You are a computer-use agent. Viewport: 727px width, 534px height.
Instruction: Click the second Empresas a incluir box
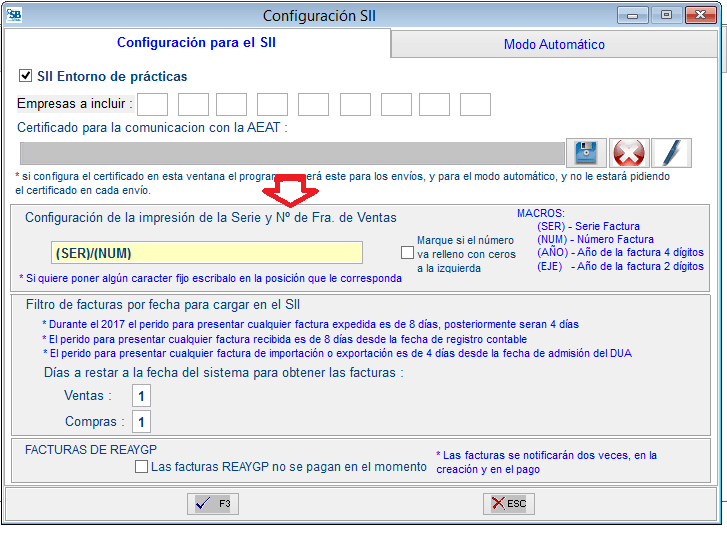(x=193, y=104)
